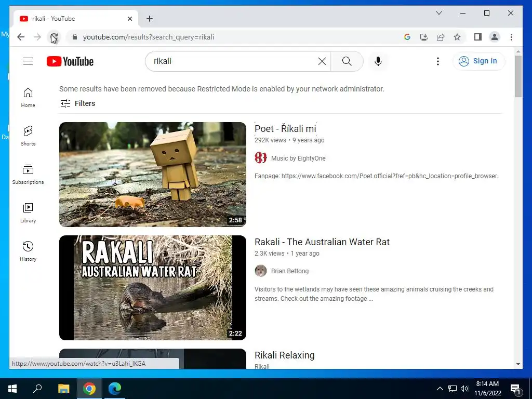Click the Sign in button
532x399 pixels.
[x=478, y=61]
